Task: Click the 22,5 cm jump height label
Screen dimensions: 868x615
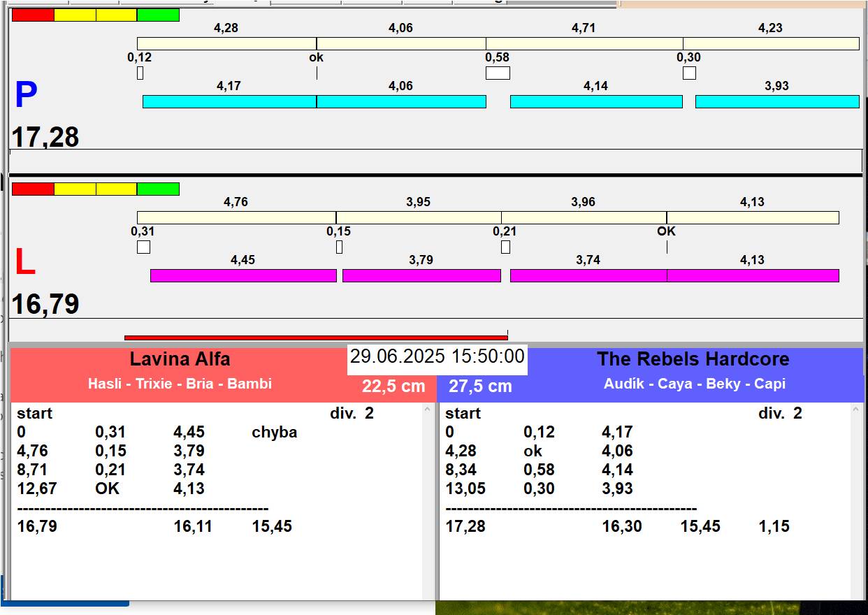Action: (x=393, y=386)
